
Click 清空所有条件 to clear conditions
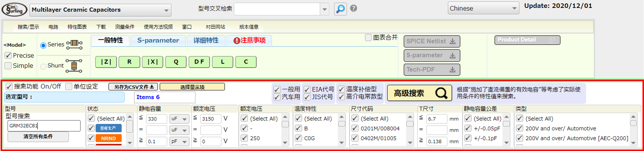pos(38,137)
